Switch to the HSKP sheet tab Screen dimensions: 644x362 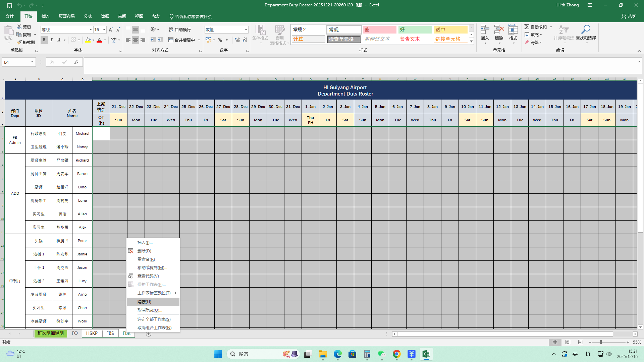(92, 333)
